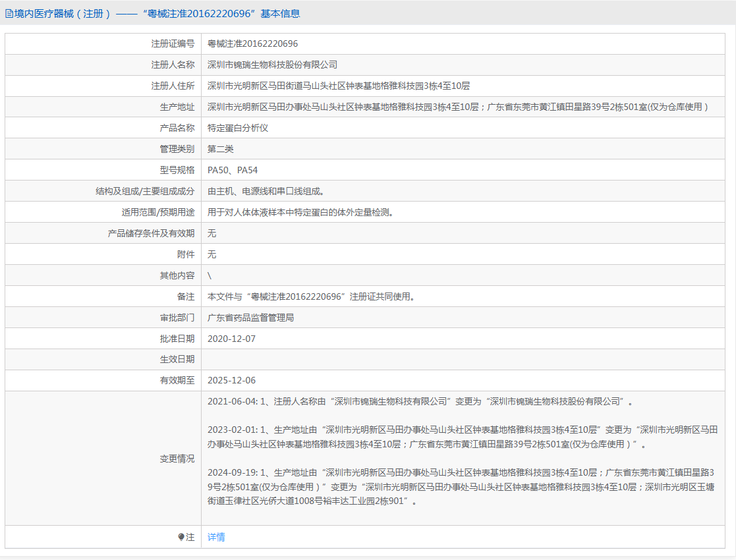Viewport: 736px width, 560px height.
Task: Select model spec PA50、PA54
Action: point(233,171)
